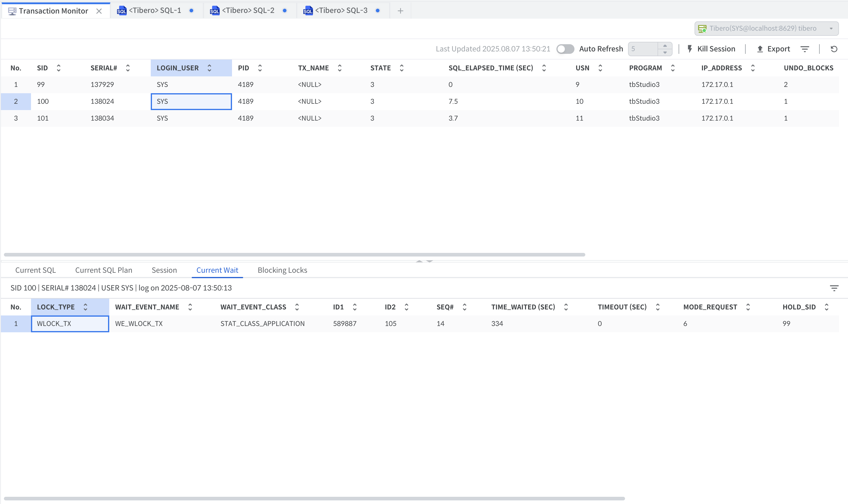The image size is (848, 504).
Task: Sort by the HOLD_SID column arrows
Action: tap(826, 307)
